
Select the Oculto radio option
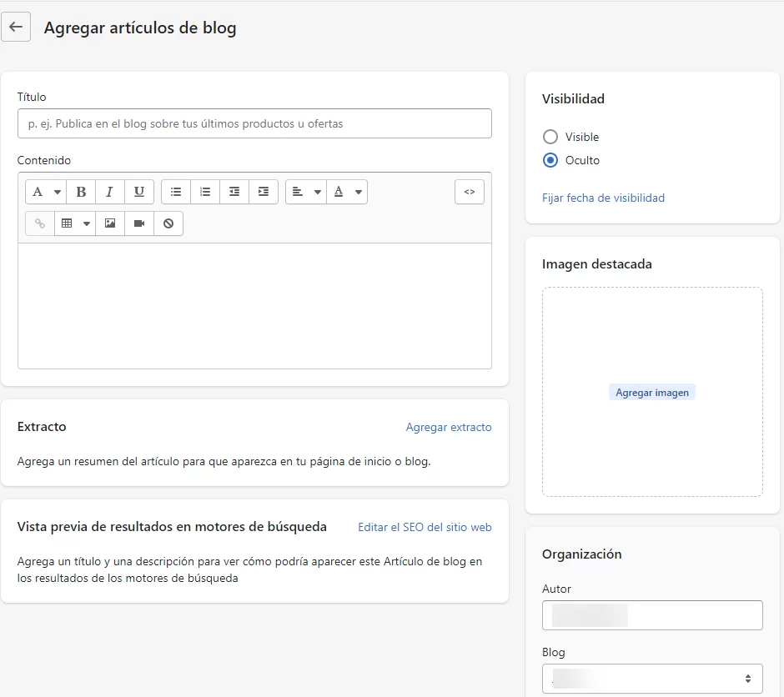pyautogui.click(x=550, y=160)
